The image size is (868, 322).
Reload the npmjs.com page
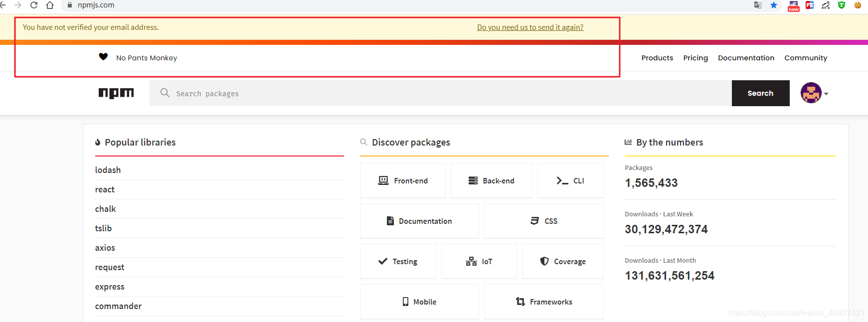(x=34, y=5)
